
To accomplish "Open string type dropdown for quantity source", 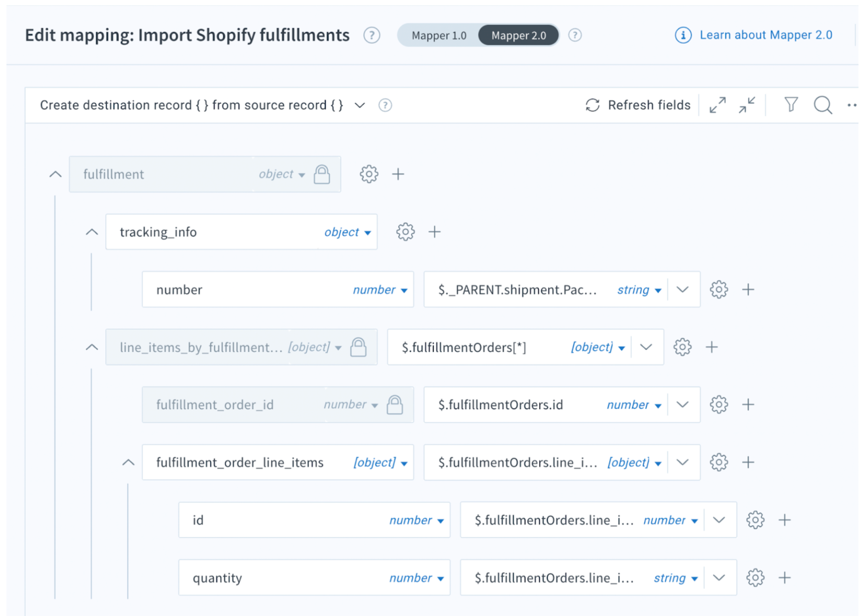I will 675,578.
